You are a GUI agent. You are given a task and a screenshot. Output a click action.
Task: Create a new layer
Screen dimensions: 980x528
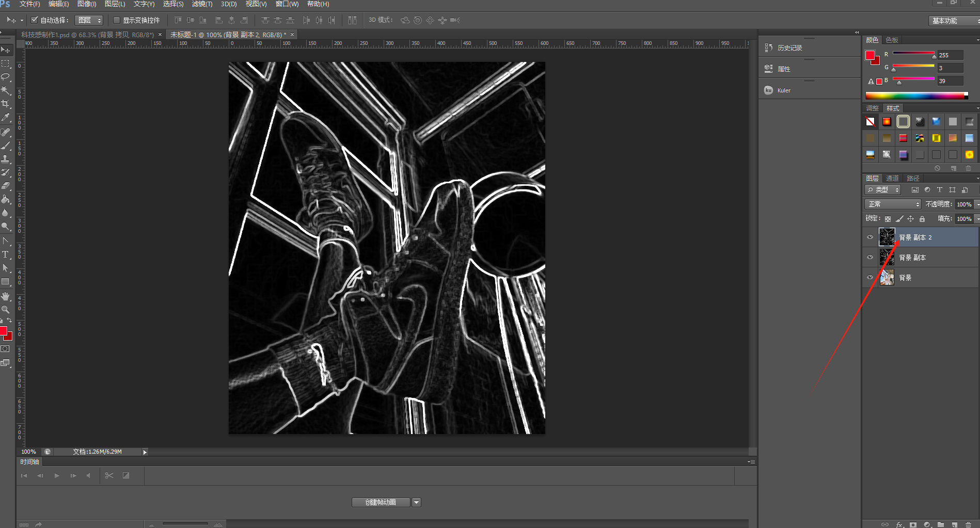(x=954, y=524)
